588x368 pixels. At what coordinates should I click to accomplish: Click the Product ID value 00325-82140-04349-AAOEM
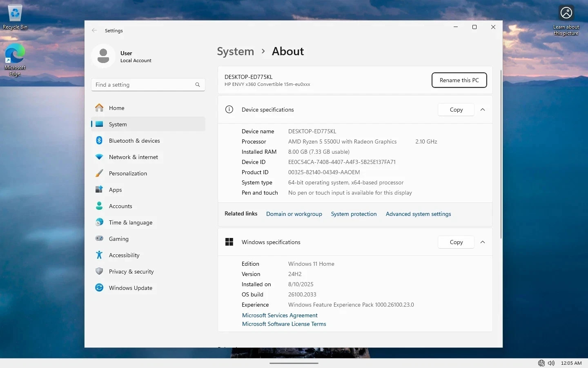(324, 172)
